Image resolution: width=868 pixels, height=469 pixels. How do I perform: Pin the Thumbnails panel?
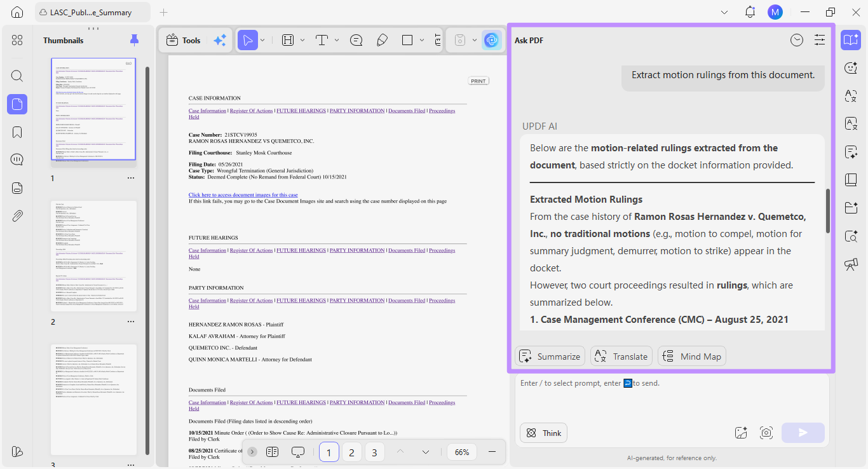click(x=134, y=40)
